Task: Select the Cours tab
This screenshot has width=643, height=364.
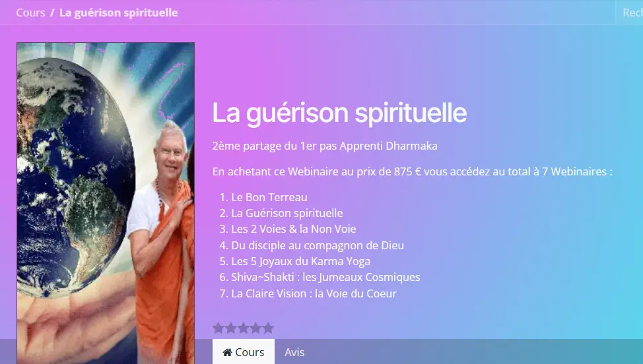Action: (244, 351)
